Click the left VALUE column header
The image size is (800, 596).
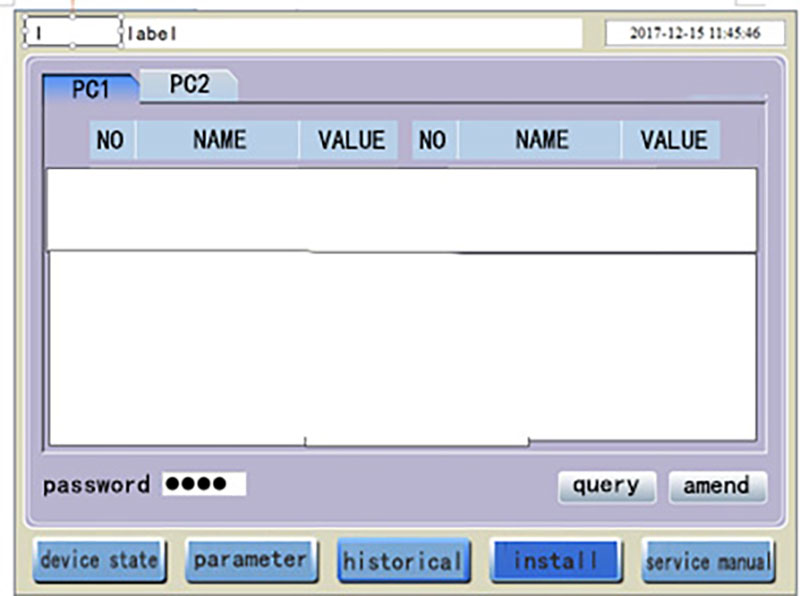pos(351,140)
